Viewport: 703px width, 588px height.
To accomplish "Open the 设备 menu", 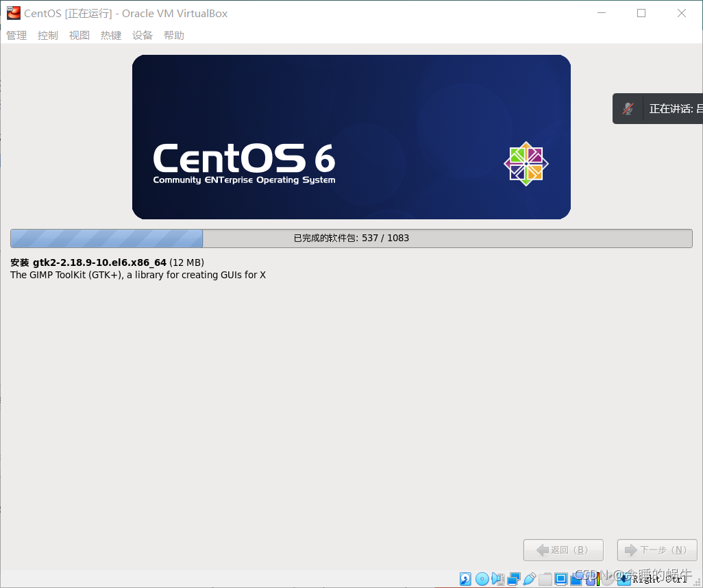I will pos(143,36).
